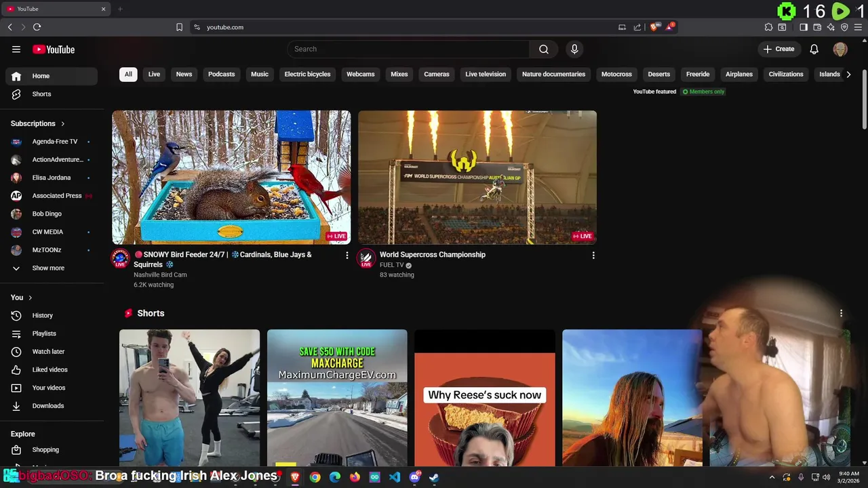The image size is (868, 488).
Task: Open Brave Rewards triangle icon
Action: [670, 27]
